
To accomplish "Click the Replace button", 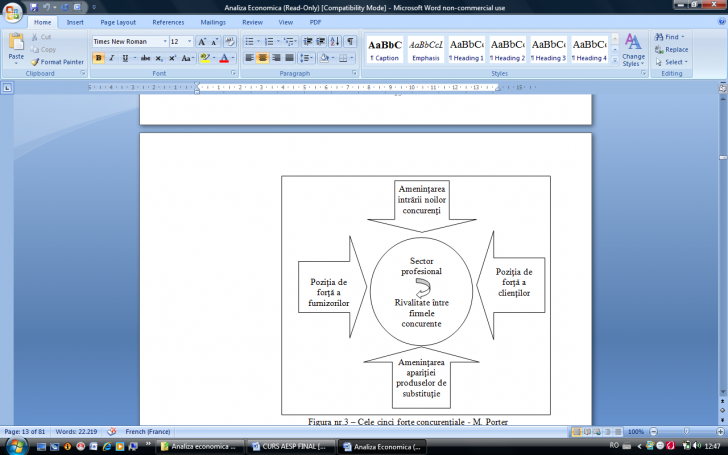I will tap(671, 49).
